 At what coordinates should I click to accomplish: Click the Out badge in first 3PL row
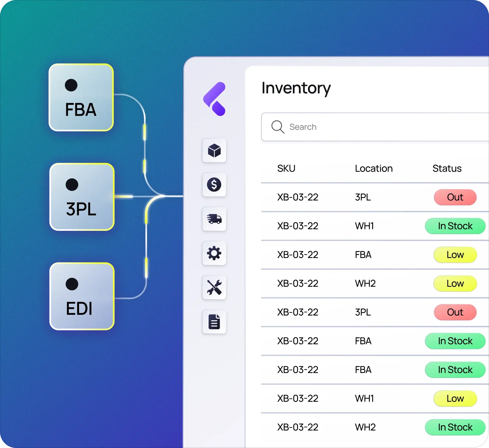pos(455,197)
